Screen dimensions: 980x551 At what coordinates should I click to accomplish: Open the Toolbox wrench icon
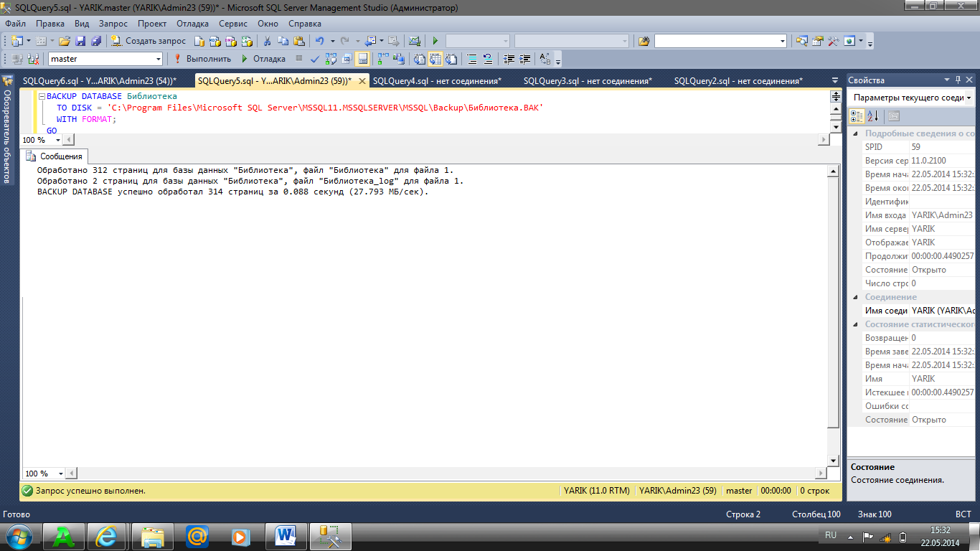[x=833, y=41]
